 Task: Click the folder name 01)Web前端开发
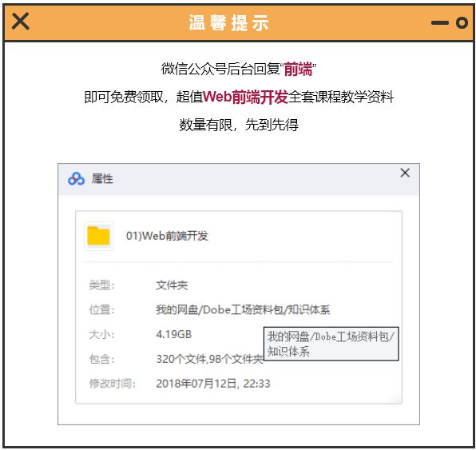[x=167, y=236]
